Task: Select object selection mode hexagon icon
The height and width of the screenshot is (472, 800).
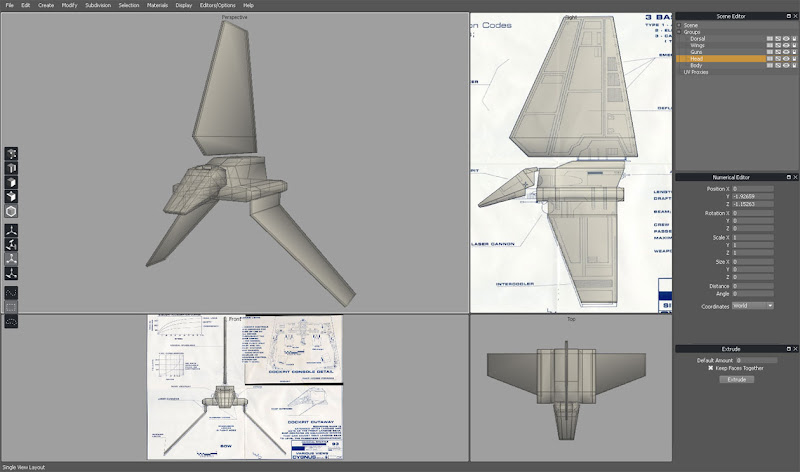Action: coord(11,211)
